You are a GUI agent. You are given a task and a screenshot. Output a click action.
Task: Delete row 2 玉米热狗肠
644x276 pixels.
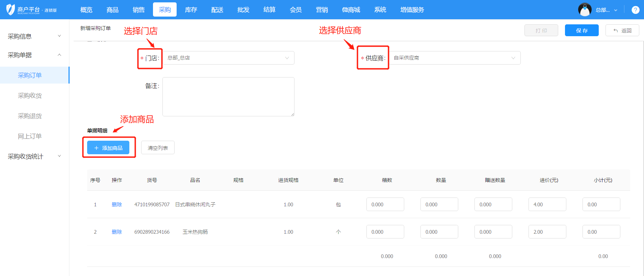117,232
